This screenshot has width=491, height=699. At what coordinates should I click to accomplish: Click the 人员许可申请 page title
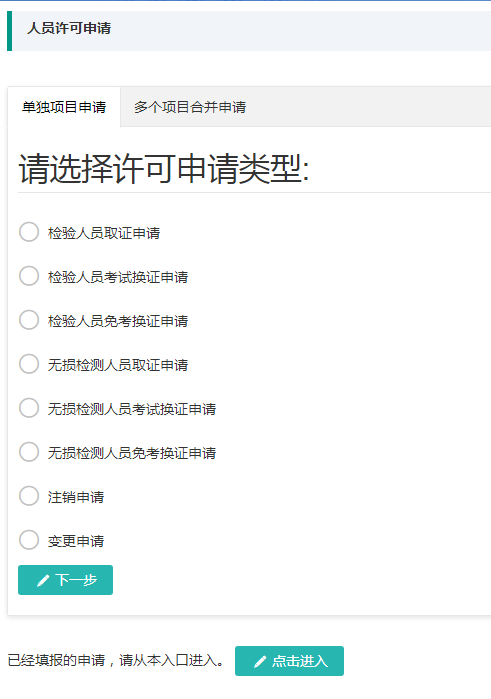(x=69, y=28)
